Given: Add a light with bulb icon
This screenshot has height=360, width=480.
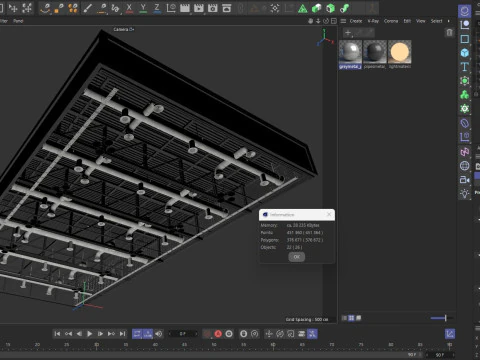Looking at the screenshot, I should coord(465,194).
